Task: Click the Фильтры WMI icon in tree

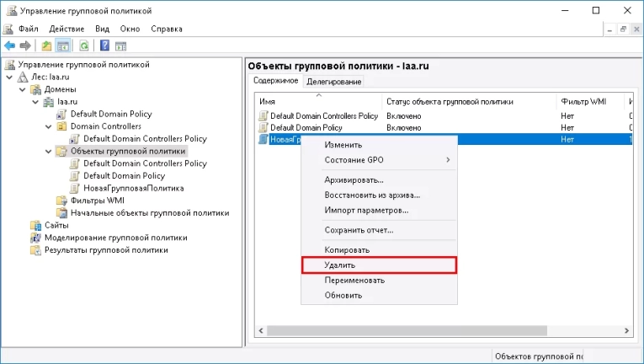Action: [x=61, y=201]
